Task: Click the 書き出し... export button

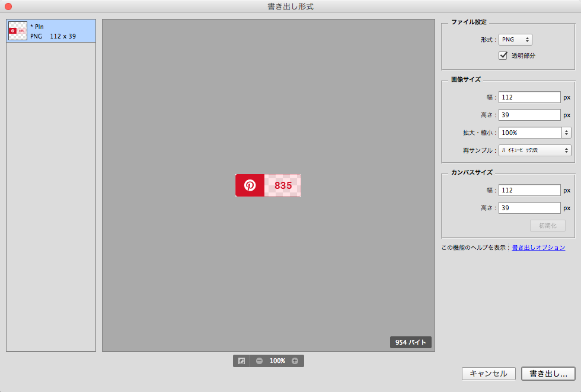Action: click(548, 374)
